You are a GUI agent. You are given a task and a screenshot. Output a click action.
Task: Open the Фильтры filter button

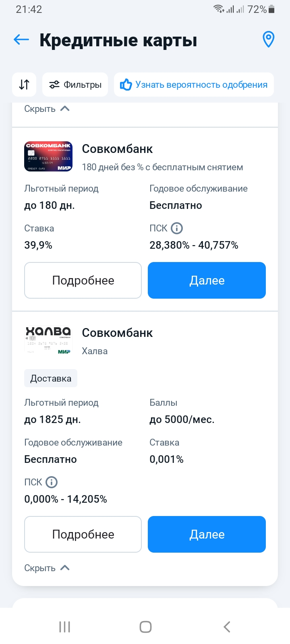(75, 85)
